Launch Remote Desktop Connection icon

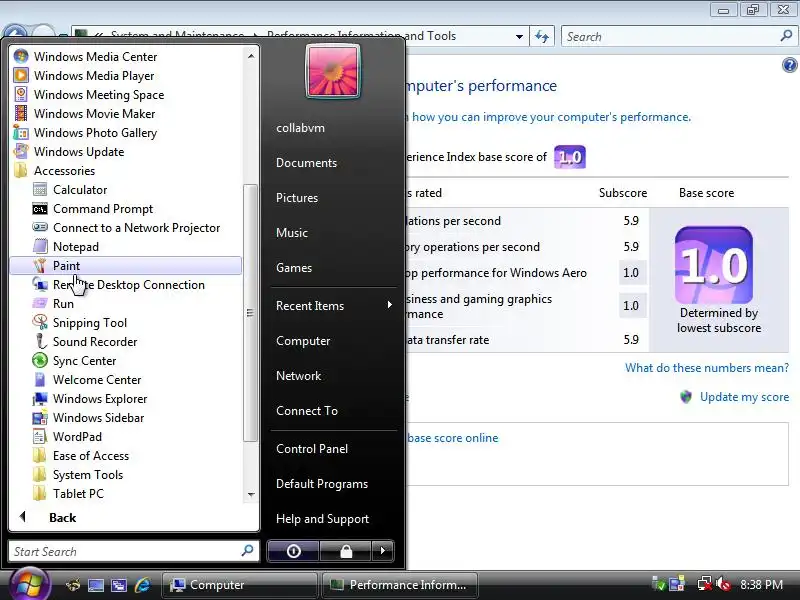coord(40,284)
